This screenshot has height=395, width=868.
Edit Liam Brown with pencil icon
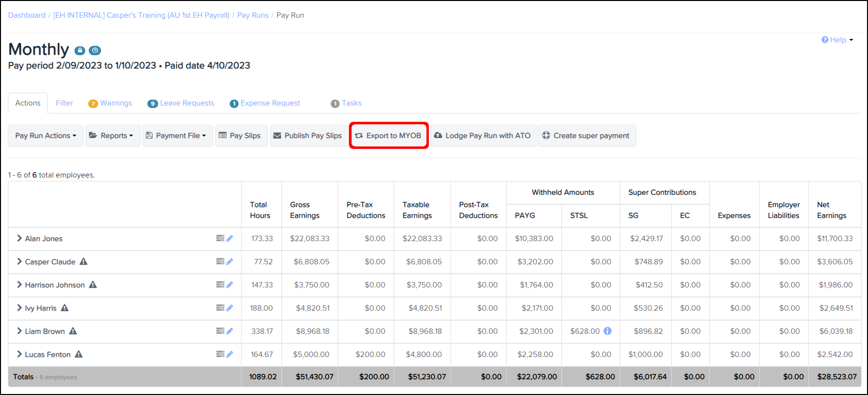click(230, 331)
